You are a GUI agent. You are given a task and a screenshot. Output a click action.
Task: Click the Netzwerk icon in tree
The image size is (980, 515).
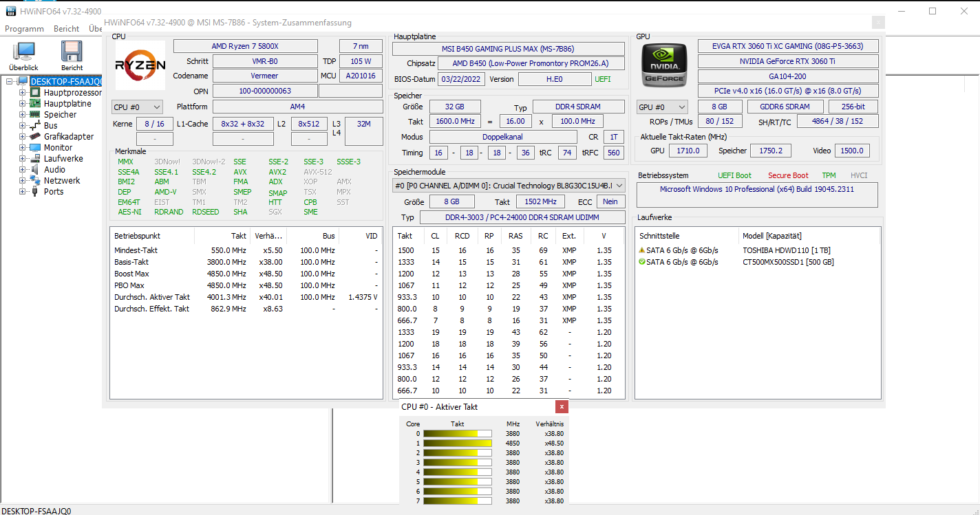point(35,181)
